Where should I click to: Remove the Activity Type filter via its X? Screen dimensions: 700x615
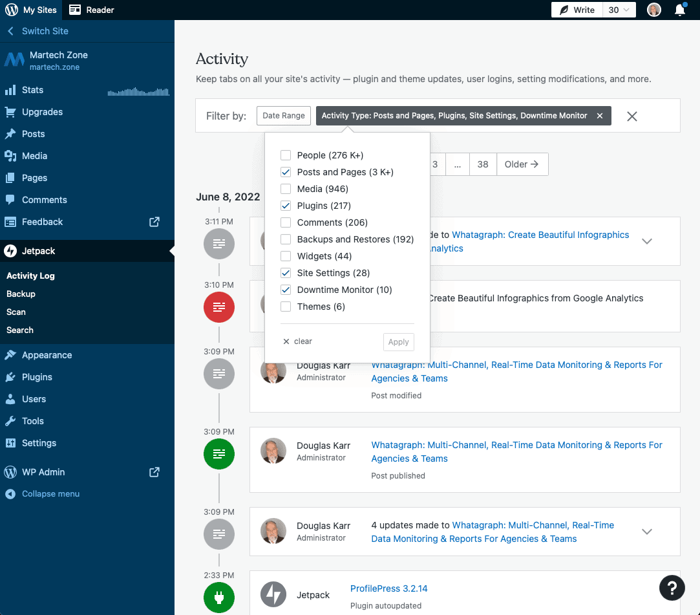coord(600,116)
